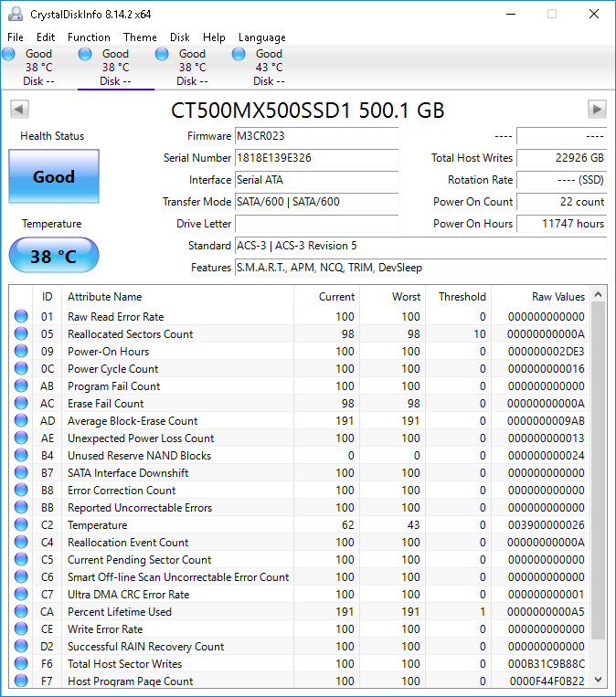Click status icon for Current Pending Sector Count
The height and width of the screenshot is (697, 616).
(x=21, y=559)
